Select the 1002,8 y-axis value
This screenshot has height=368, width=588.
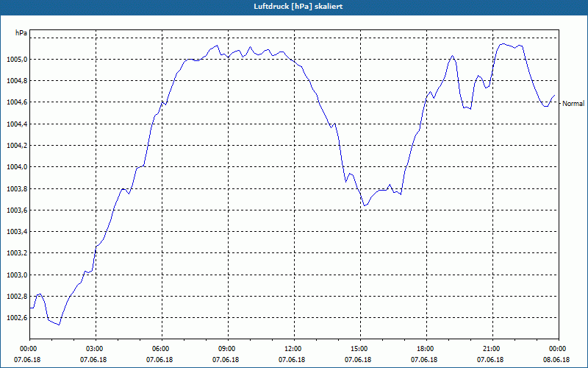[17, 297]
